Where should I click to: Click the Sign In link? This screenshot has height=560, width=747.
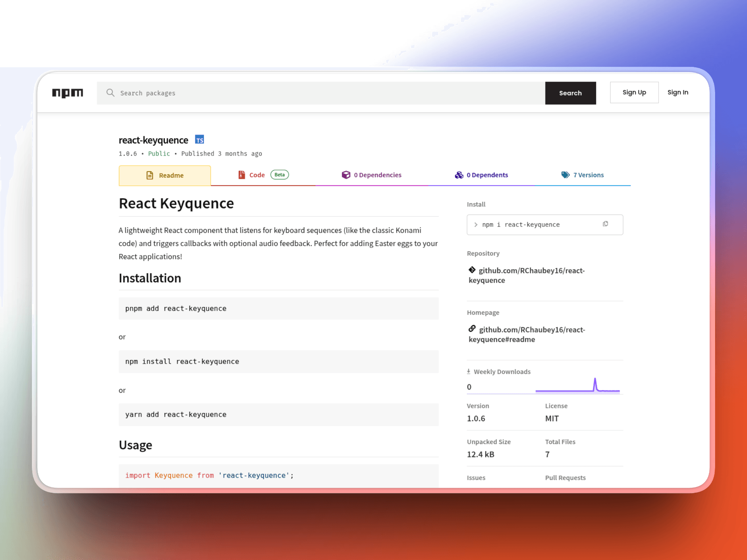678,93
